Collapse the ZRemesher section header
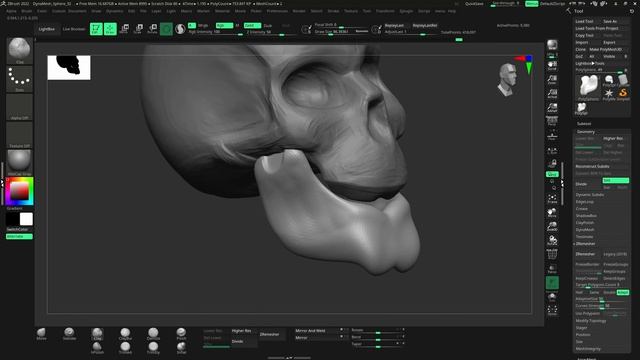Viewport: 640px width, 360px height. [585, 244]
